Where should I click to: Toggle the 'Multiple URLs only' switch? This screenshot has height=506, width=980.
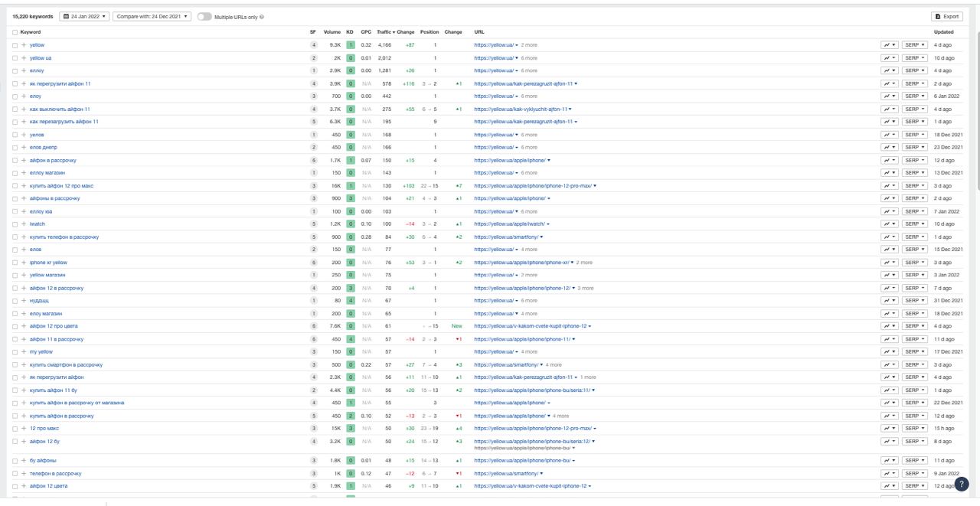[204, 17]
